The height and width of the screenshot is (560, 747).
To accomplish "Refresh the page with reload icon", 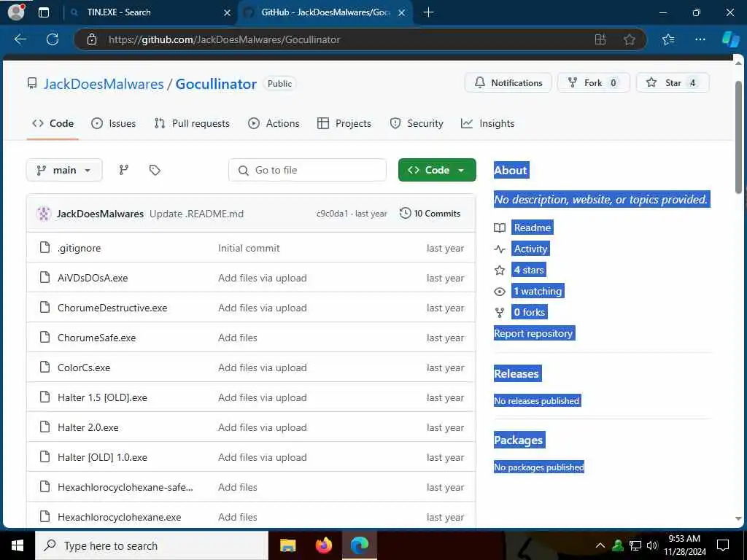I will [x=53, y=39].
